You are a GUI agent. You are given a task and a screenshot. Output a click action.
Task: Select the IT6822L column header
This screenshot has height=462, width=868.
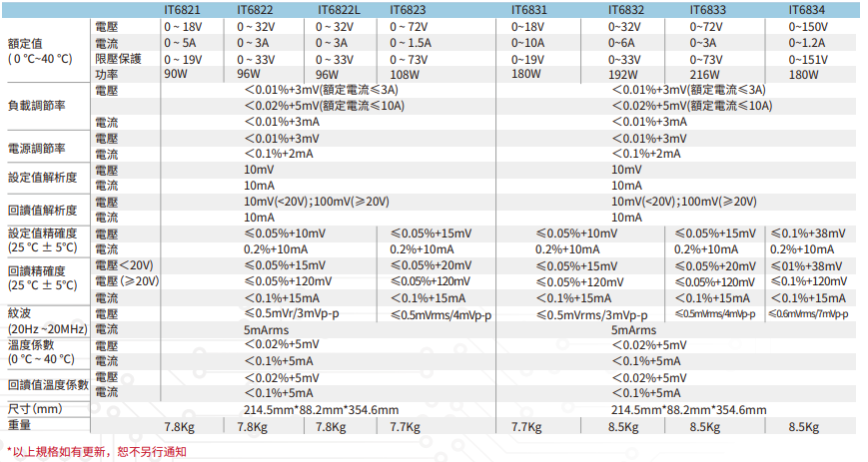tap(339, 10)
